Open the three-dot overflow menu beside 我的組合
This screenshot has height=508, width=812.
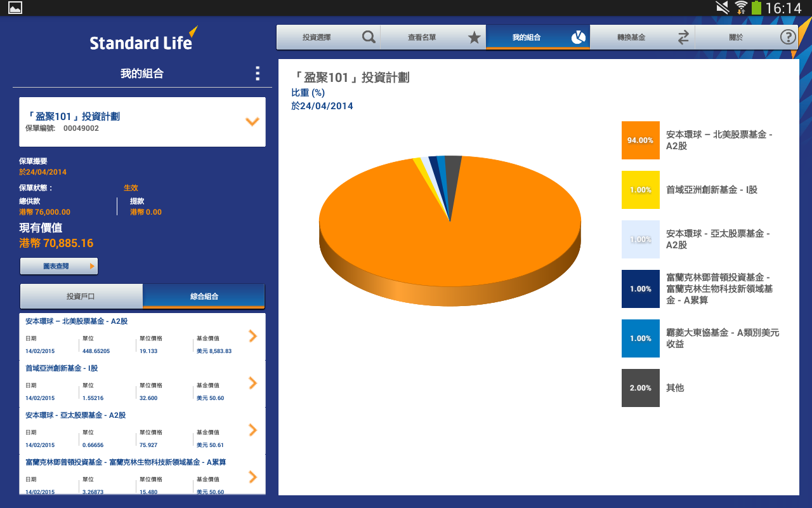(257, 74)
